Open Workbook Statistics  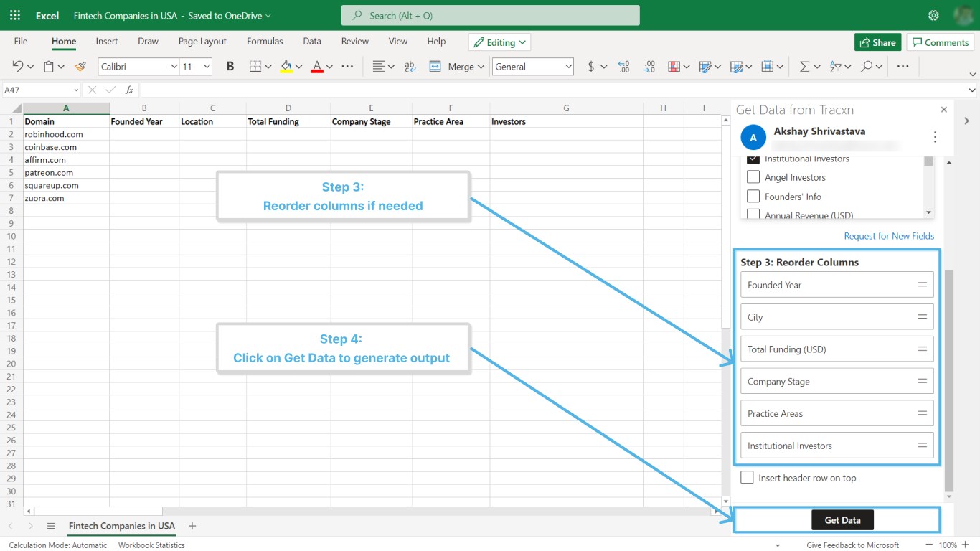pyautogui.click(x=151, y=545)
